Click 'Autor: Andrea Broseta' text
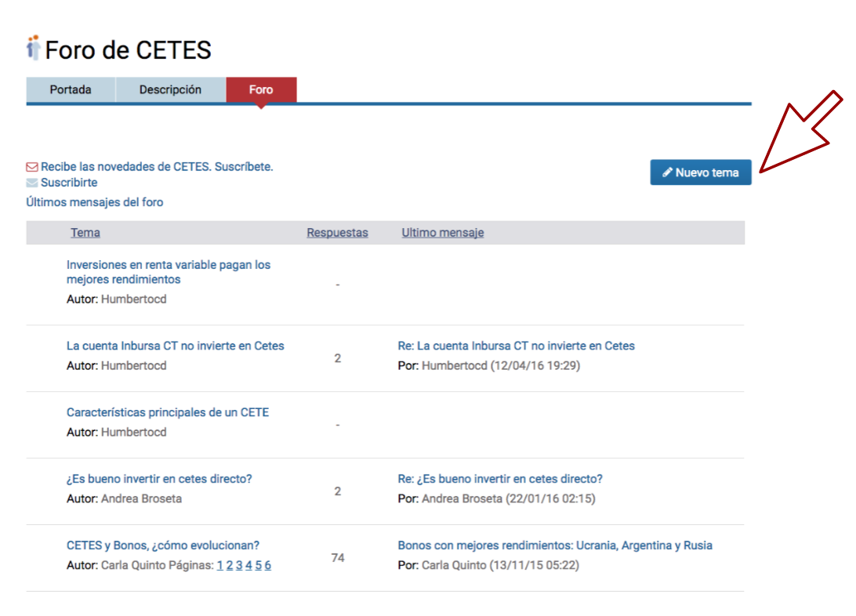The image size is (856, 616). 124,498
